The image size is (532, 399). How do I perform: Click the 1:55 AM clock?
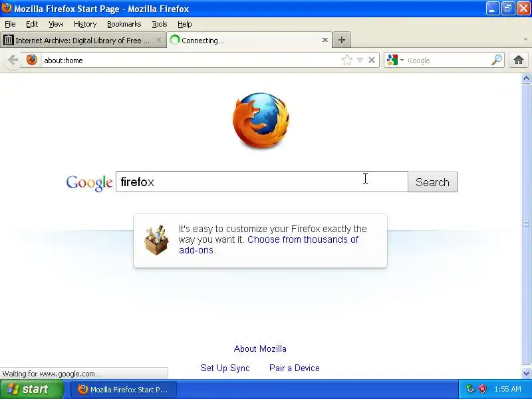[x=507, y=389]
